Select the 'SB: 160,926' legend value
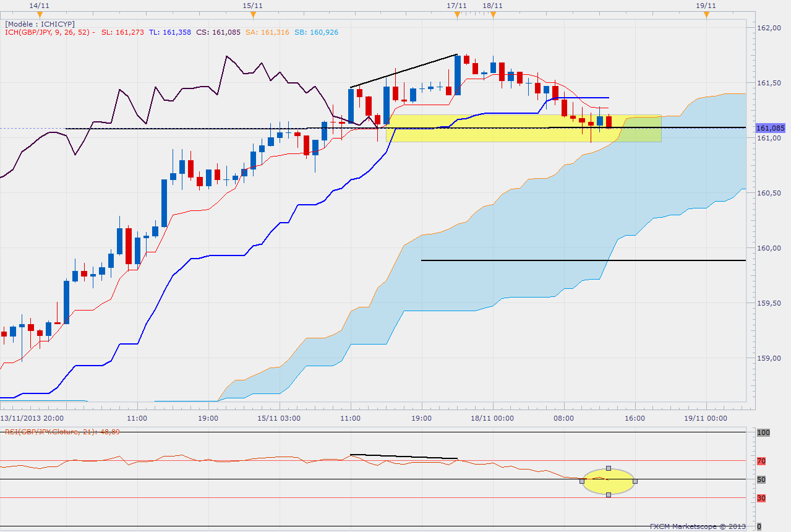791x532 pixels. tap(316, 32)
